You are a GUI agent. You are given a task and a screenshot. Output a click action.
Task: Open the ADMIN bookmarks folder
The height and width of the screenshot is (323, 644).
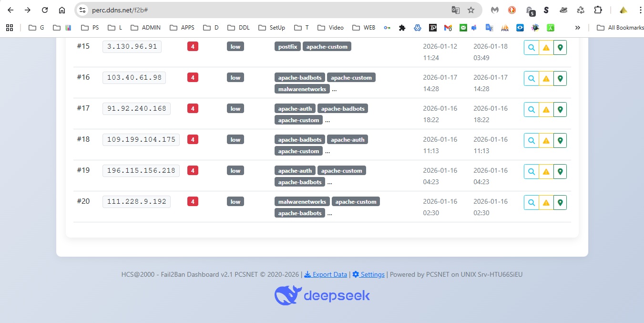[146, 28]
